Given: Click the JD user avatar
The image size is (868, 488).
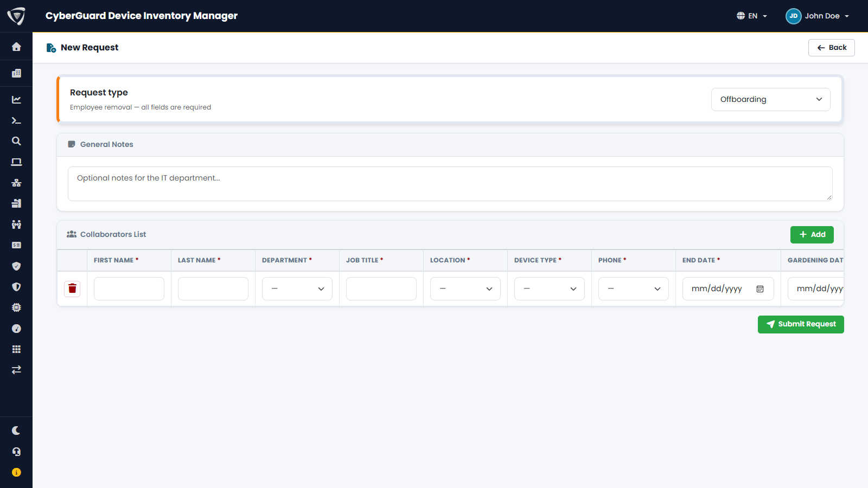Looking at the screenshot, I should pyautogui.click(x=794, y=16).
